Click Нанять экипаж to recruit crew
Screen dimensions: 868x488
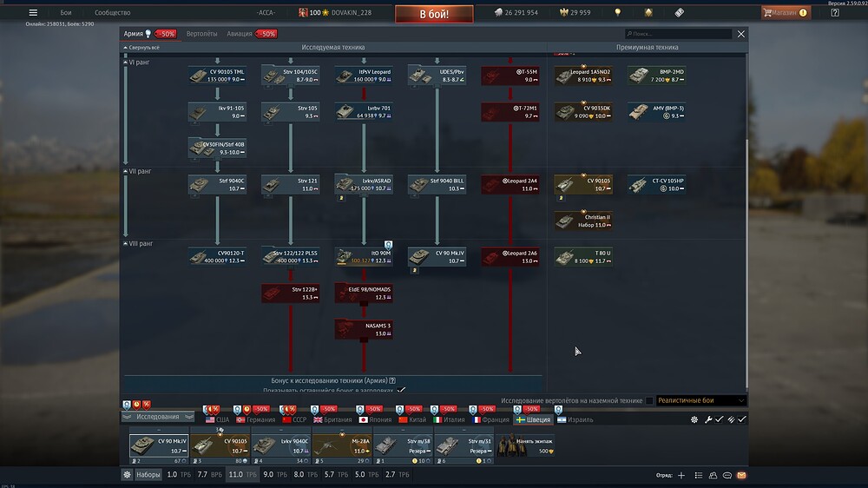(525, 446)
